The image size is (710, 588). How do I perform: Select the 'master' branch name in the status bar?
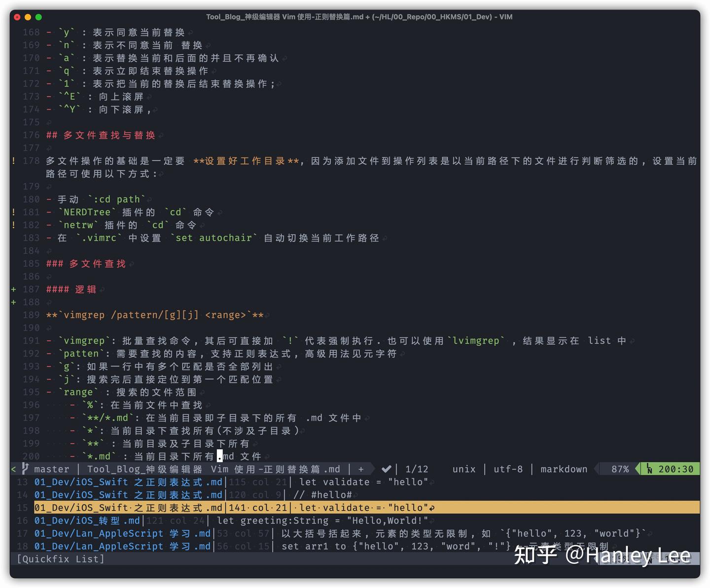[51, 469]
